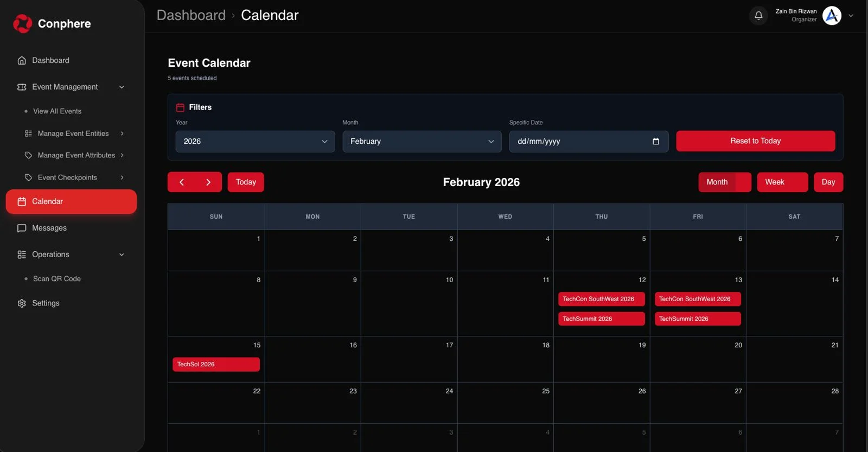
Task: Click the Conphere logo icon
Action: tap(23, 23)
